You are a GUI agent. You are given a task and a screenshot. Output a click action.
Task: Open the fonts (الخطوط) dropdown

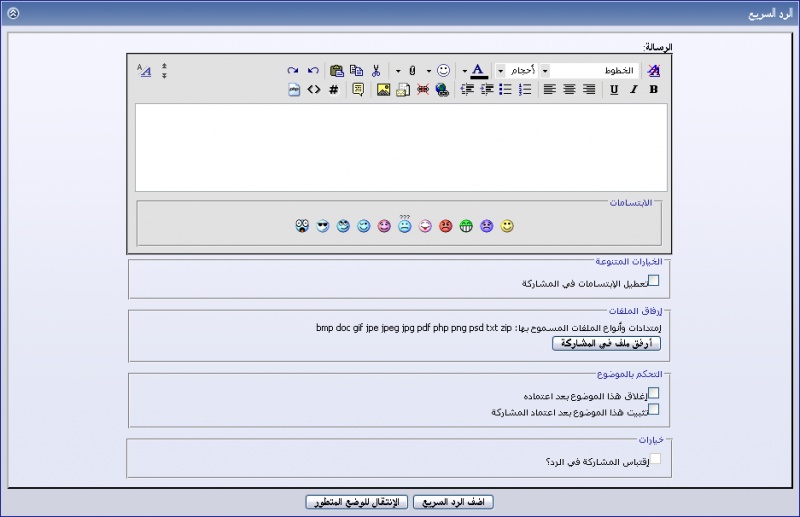pos(545,71)
